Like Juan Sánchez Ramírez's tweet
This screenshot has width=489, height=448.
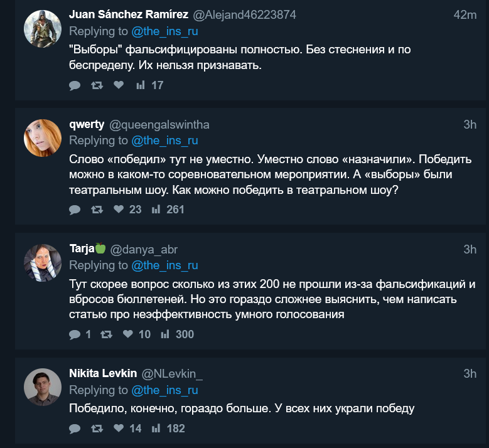tap(119, 85)
